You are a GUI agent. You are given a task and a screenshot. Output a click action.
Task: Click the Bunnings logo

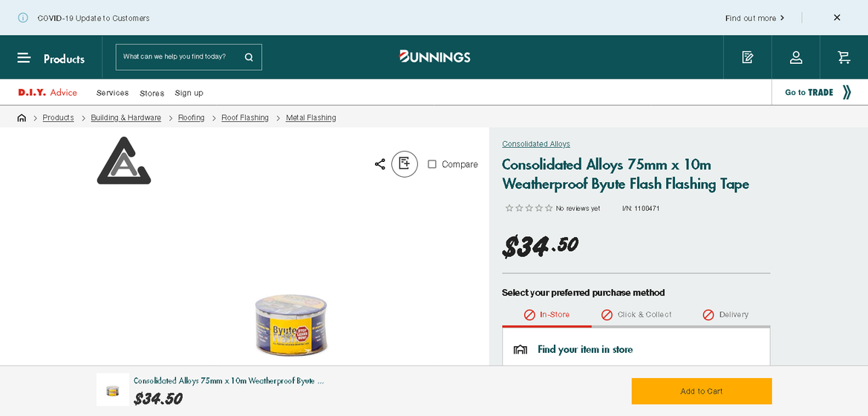click(434, 56)
